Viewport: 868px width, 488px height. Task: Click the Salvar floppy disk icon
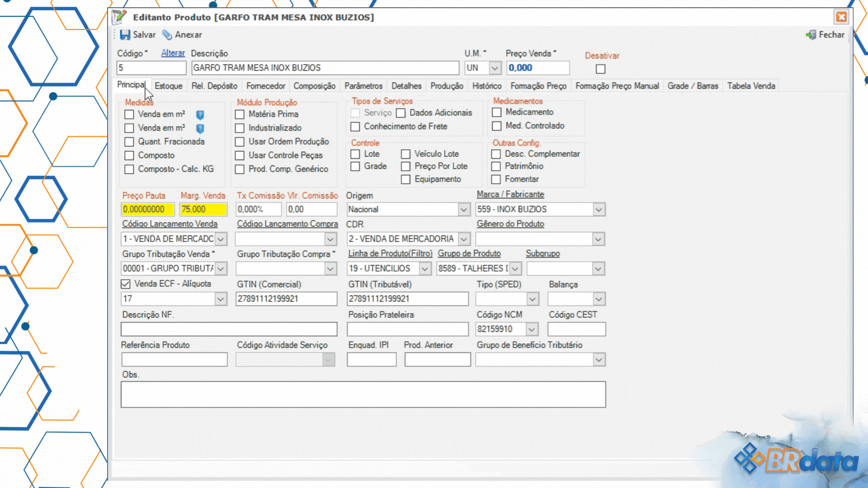125,35
